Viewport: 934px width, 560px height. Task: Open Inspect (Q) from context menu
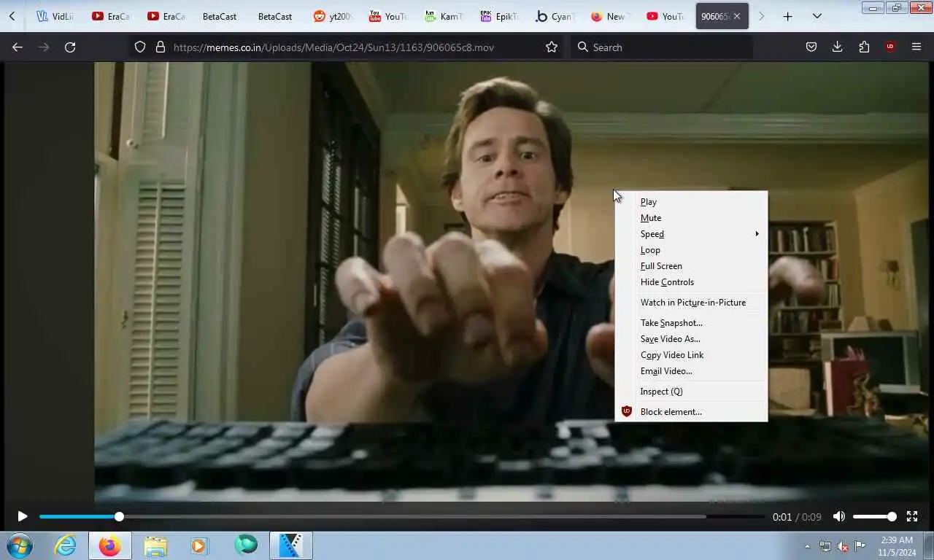691,392
